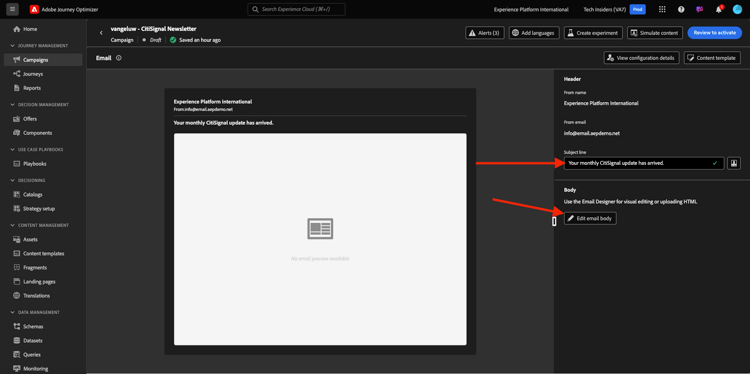
Task: Click the Queries icon in sidebar
Action: click(x=17, y=355)
